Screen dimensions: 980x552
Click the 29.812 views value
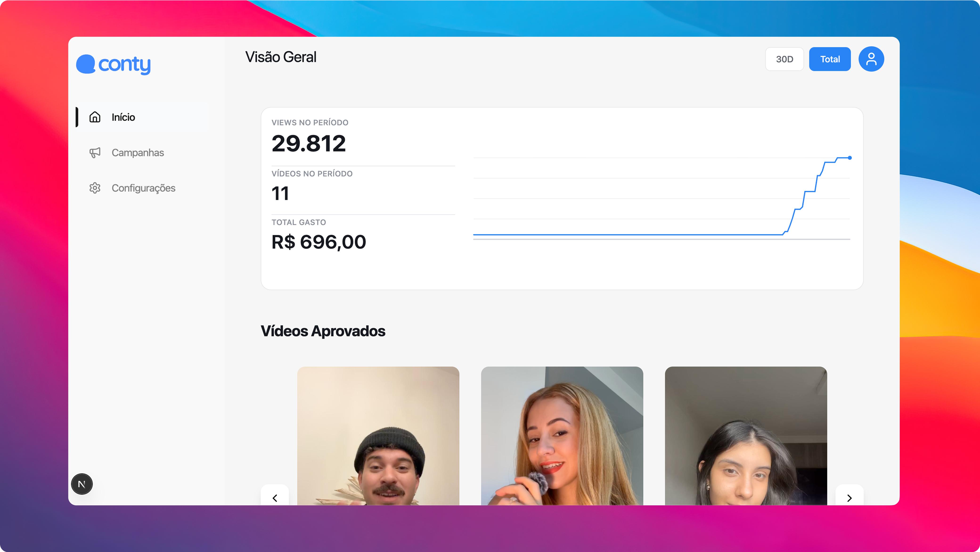pyautogui.click(x=309, y=144)
